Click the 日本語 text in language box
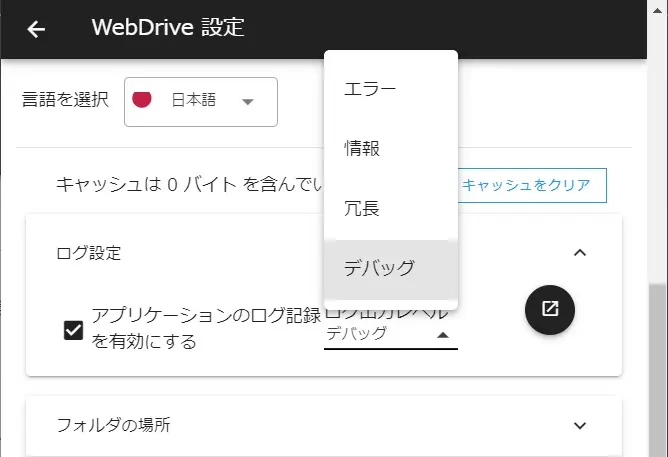Image resolution: width=668 pixels, height=457 pixels. pyautogui.click(x=194, y=100)
